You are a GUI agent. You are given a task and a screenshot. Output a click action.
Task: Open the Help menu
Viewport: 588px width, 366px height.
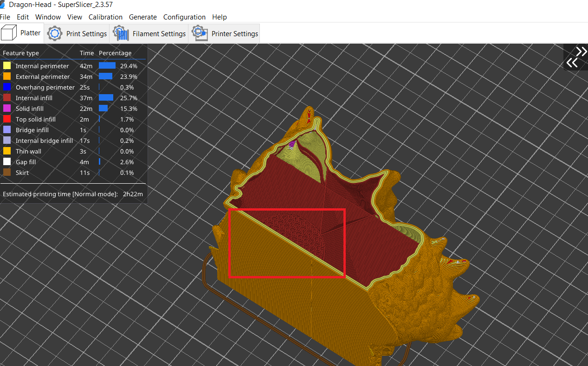tap(220, 17)
